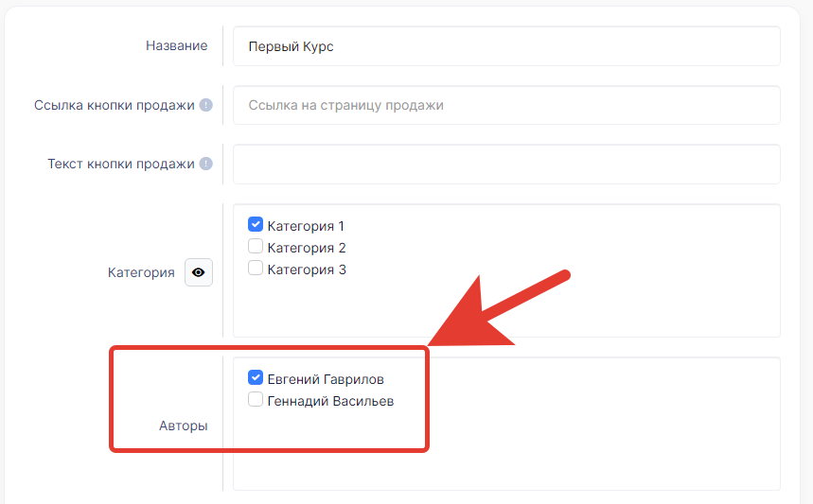Click the Категория field label

(x=141, y=272)
